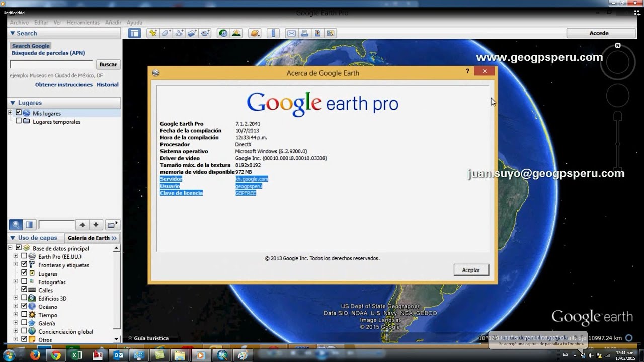
Task: Click the magnifier search icon in Places panel
Action: coord(16,225)
